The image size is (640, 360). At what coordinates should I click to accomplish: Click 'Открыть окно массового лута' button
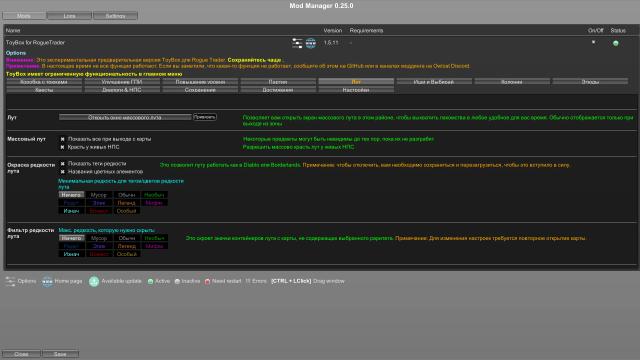coord(125,117)
